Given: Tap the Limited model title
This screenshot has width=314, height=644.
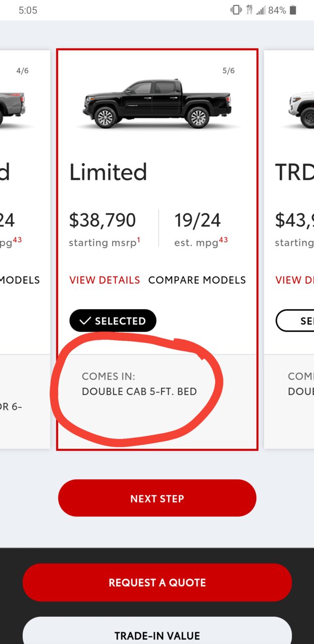Looking at the screenshot, I should point(108,173).
